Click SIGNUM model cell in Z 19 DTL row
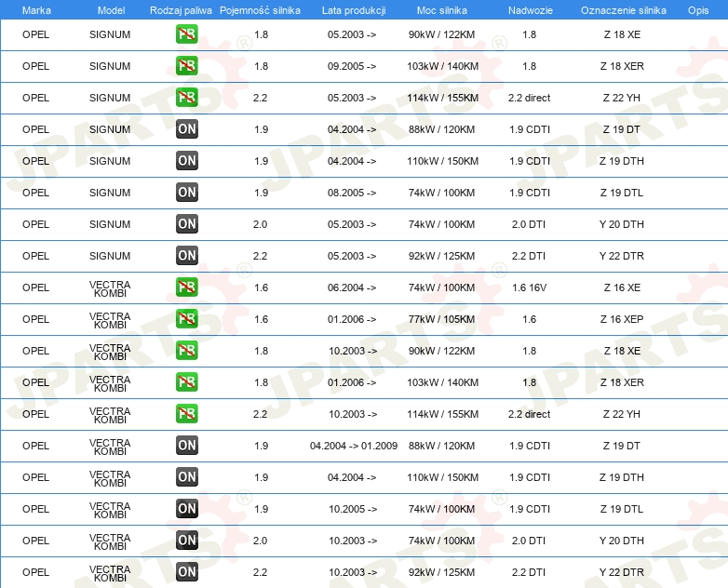 click(x=110, y=193)
